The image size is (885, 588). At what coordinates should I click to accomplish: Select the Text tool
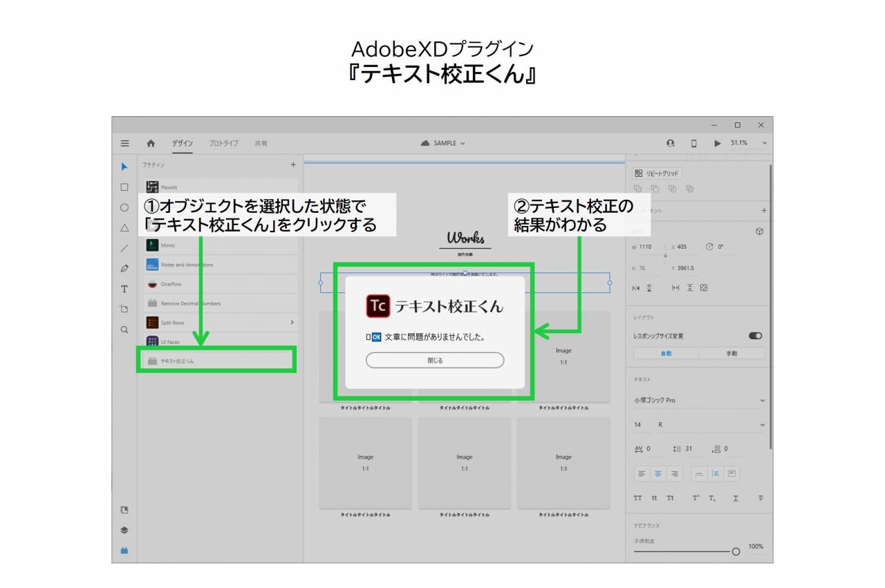[124, 289]
